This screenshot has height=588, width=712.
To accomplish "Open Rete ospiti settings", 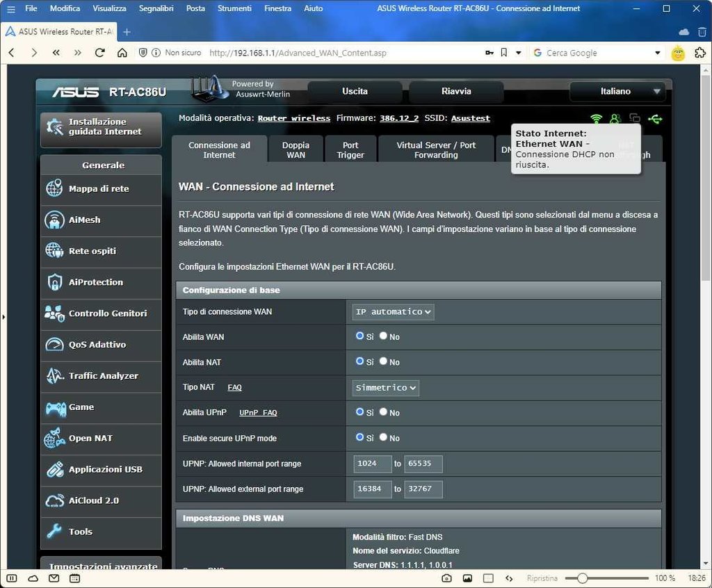I will point(102,252).
